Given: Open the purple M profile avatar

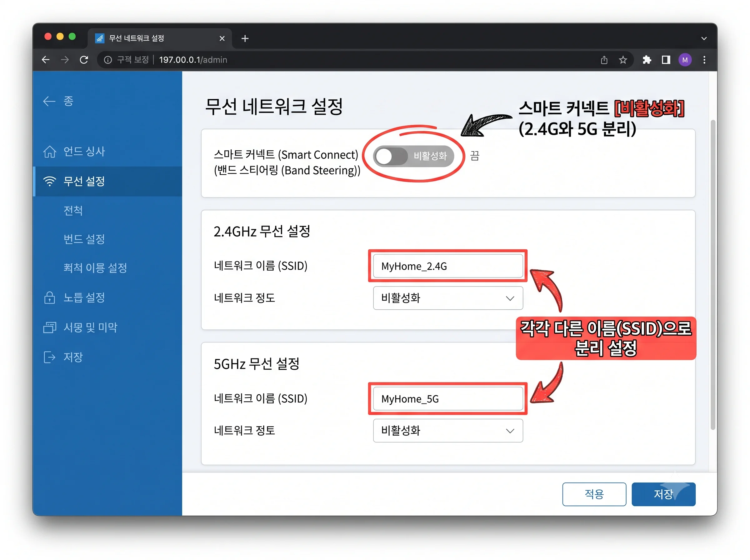Looking at the screenshot, I should point(685,60).
